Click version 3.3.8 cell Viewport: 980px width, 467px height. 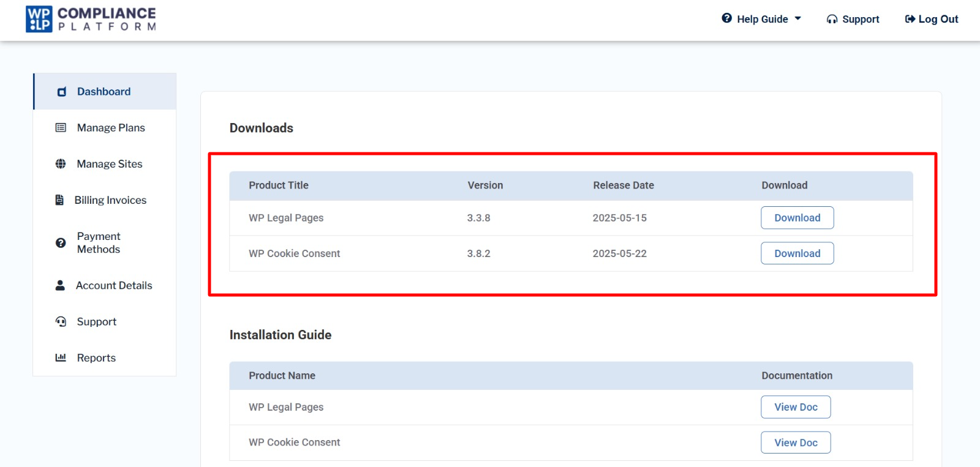click(478, 218)
